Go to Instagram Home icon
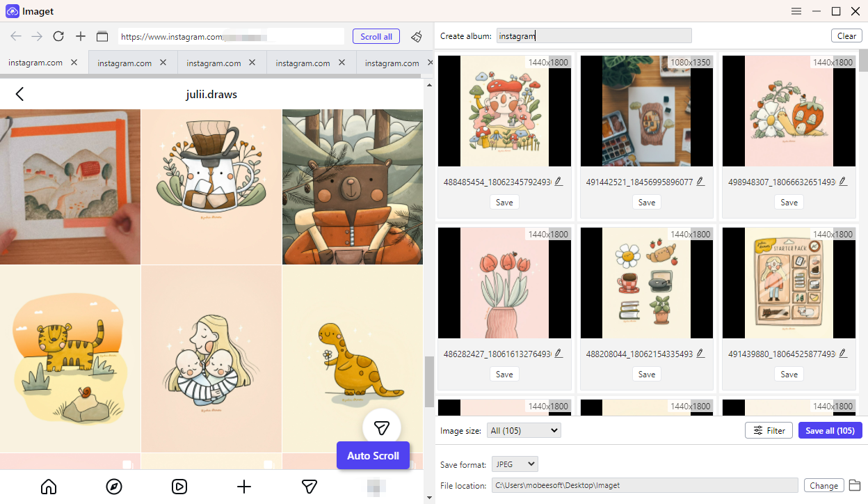Viewport: 868px width, 504px height. coord(49,487)
